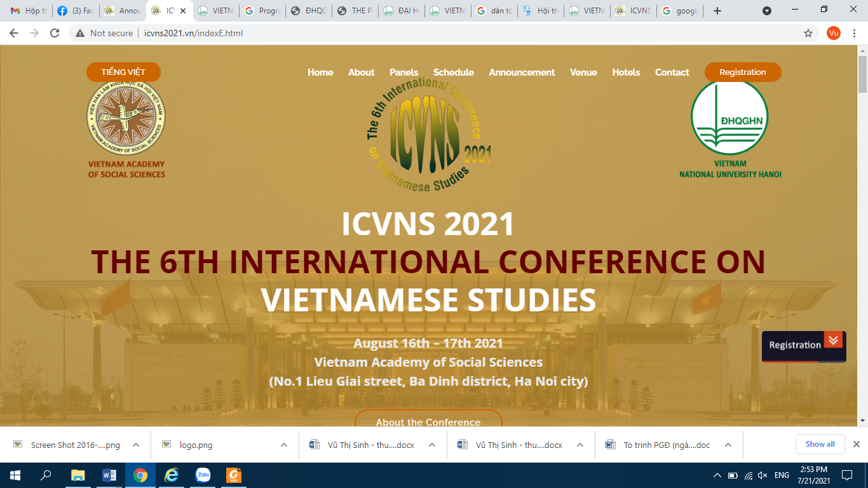Expand options for second Vũ Thị Sinh docx
The width and height of the screenshot is (868, 488).
(580, 445)
